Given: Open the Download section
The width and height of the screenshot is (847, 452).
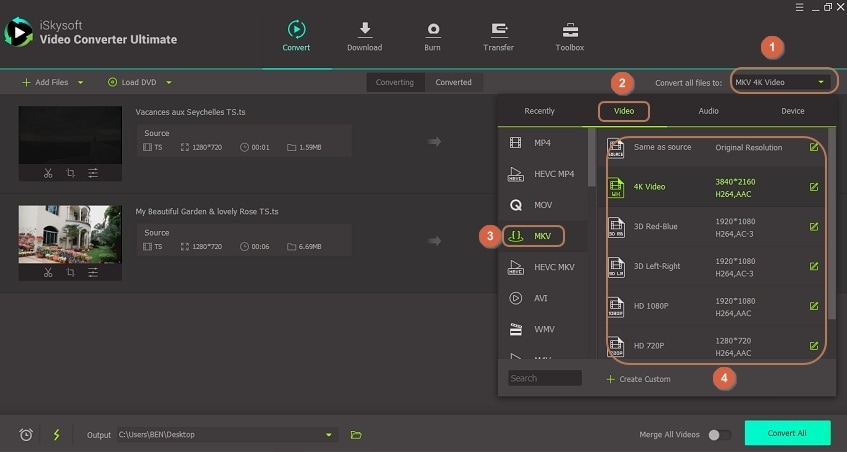Looking at the screenshot, I should point(365,36).
